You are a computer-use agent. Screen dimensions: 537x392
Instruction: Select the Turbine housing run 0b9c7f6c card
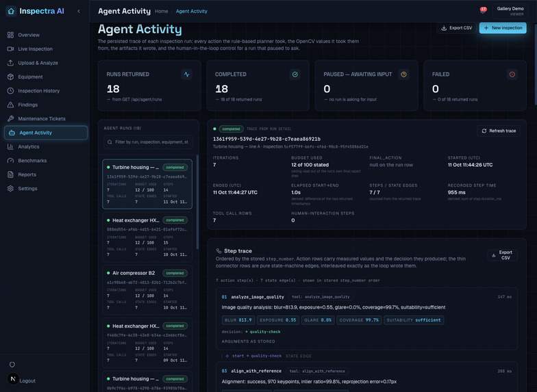pos(147,382)
